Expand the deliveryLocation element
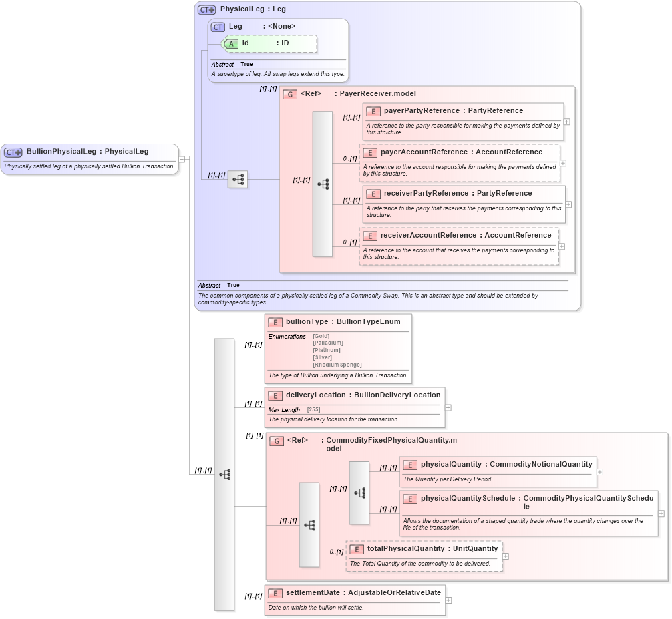 pyautogui.click(x=448, y=408)
